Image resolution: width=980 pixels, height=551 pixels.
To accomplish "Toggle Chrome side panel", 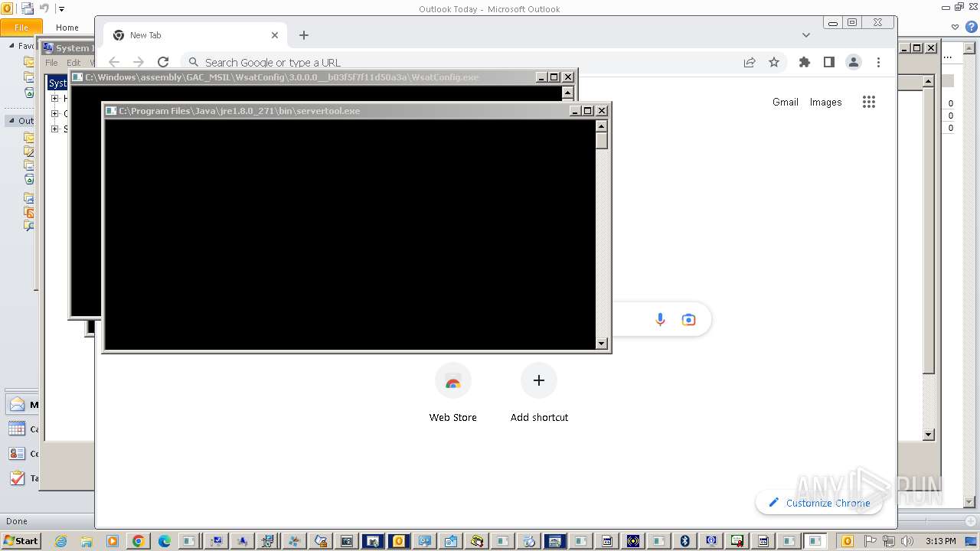I will click(x=828, y=62).
